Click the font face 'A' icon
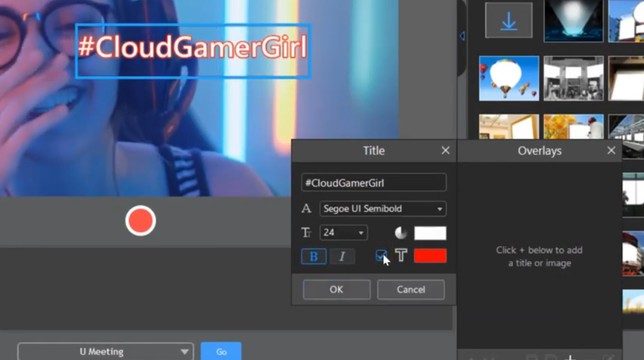Screen dimensions: 644x360 (306, 209)
